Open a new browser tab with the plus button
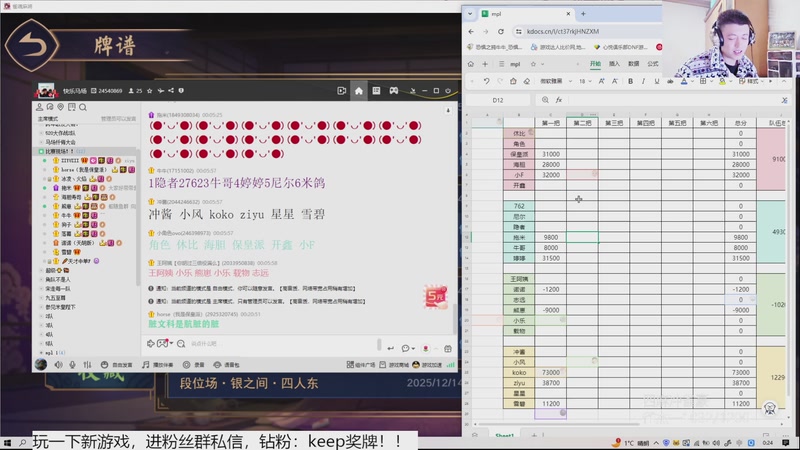The image size is (800, 450). [583, 14]
